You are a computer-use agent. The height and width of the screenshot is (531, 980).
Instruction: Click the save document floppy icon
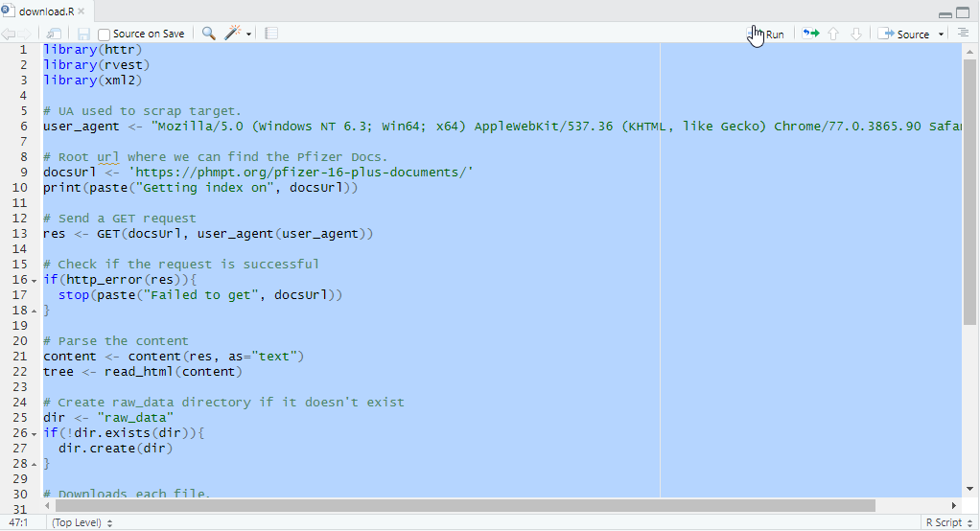point(84,34)
